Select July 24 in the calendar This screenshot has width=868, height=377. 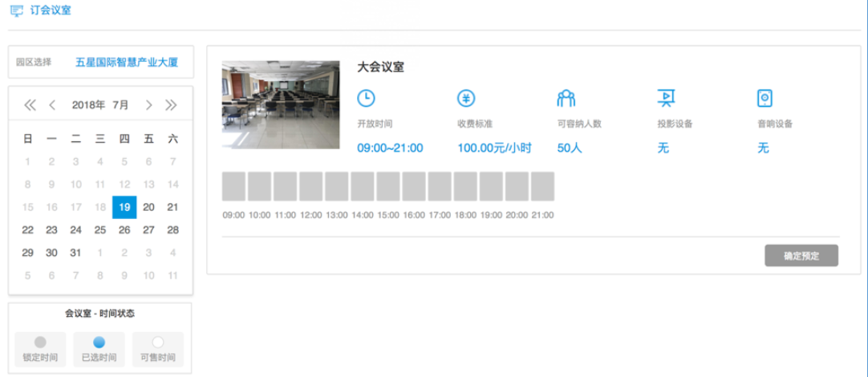pyautogui.click(x=76, y=229)
